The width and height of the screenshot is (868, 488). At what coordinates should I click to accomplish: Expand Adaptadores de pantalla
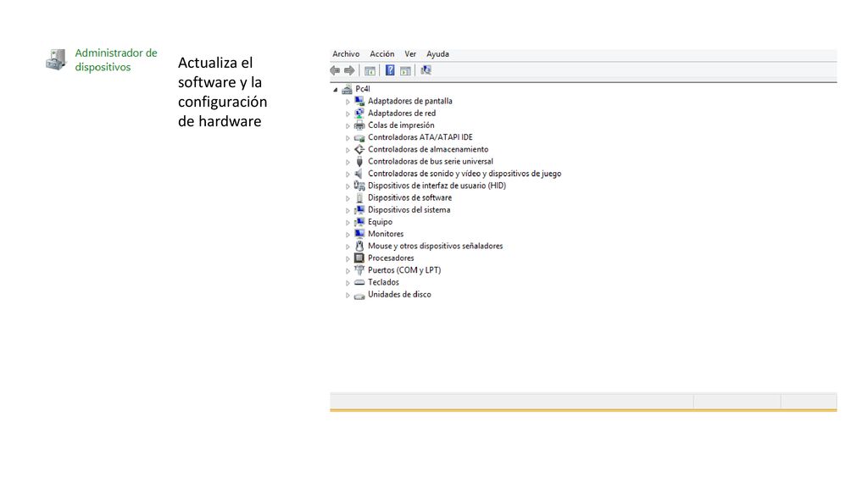[x=348, y=102]
